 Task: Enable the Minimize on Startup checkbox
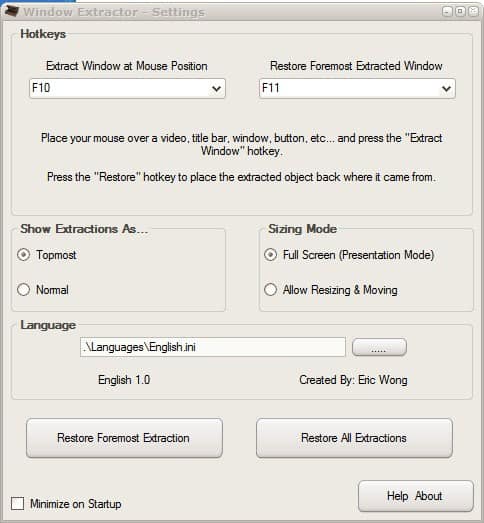(17, 503)
